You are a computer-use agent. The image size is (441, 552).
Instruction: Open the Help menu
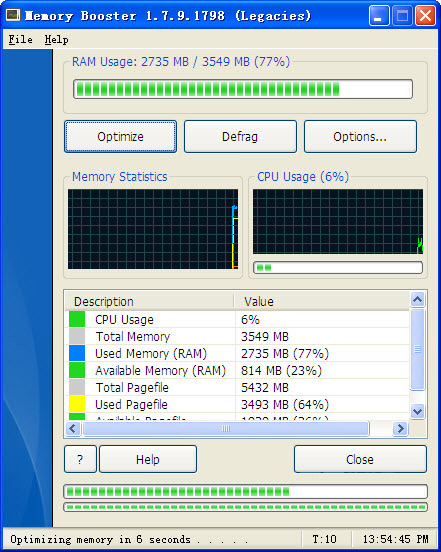point(56,39)
